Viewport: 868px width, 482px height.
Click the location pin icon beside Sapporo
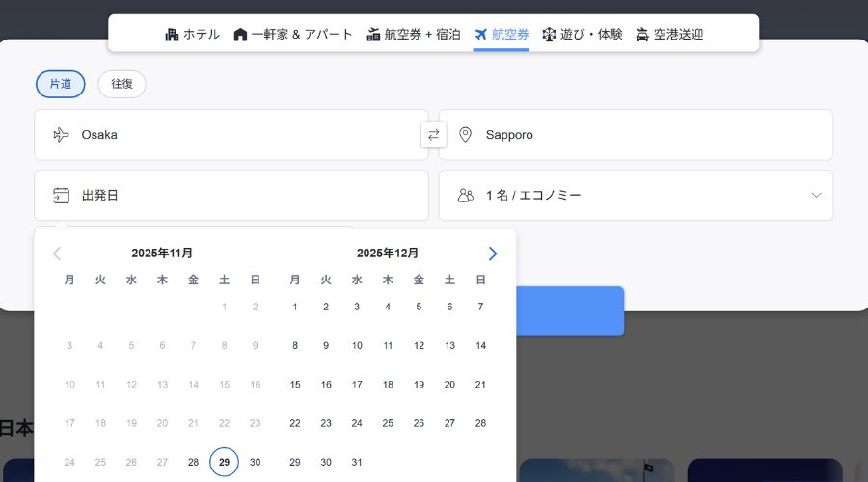pos(465,134)
